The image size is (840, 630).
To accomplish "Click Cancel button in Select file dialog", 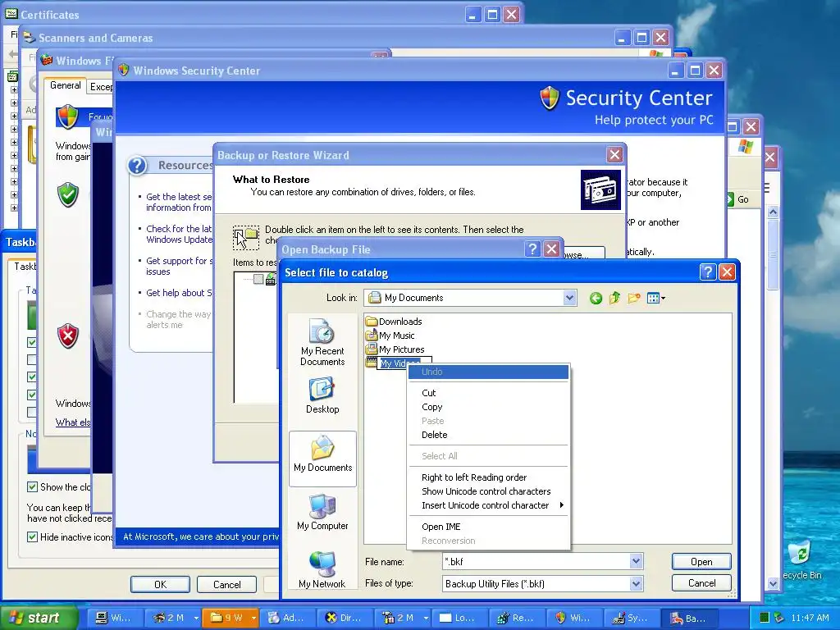I will pyautogui.click(x=701, y=583).
